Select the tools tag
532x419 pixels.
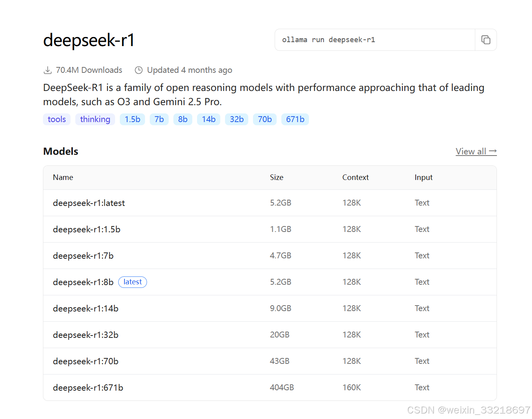[57, 119]
